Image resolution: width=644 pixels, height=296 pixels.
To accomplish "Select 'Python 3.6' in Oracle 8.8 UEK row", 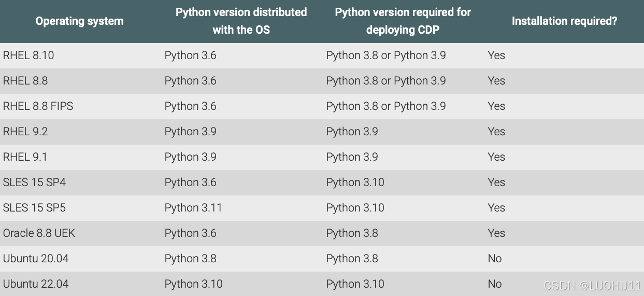I will [x=191, y=233].
